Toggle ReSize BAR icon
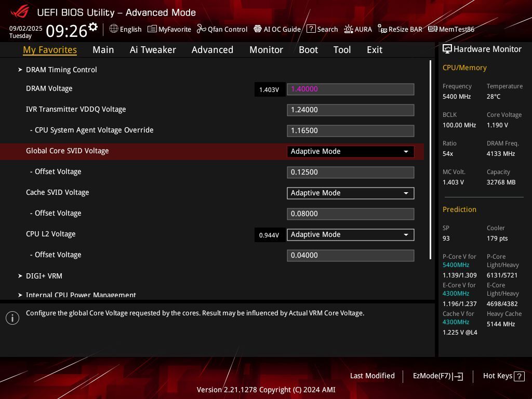The width and height of the screenshot is (532, 399). click(382, 29)
